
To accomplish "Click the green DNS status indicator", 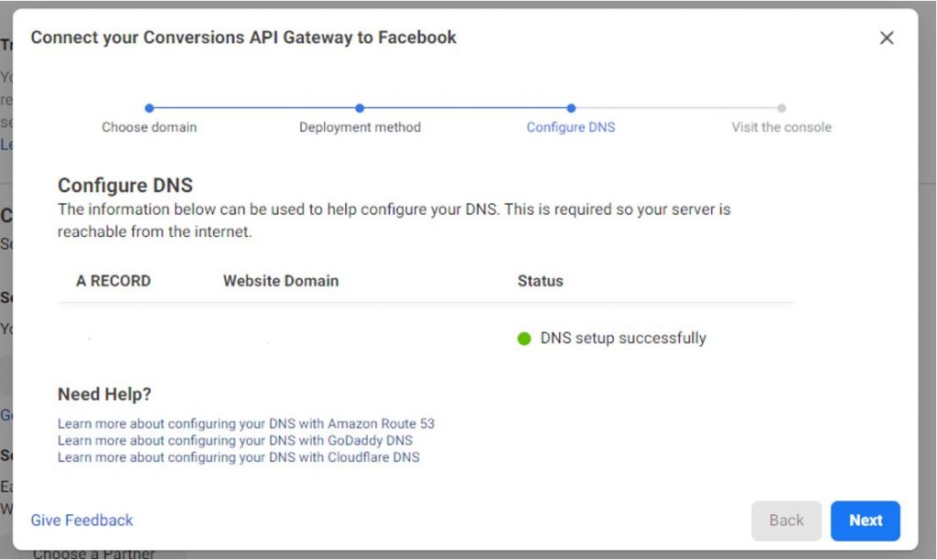I will pos(524,339).
